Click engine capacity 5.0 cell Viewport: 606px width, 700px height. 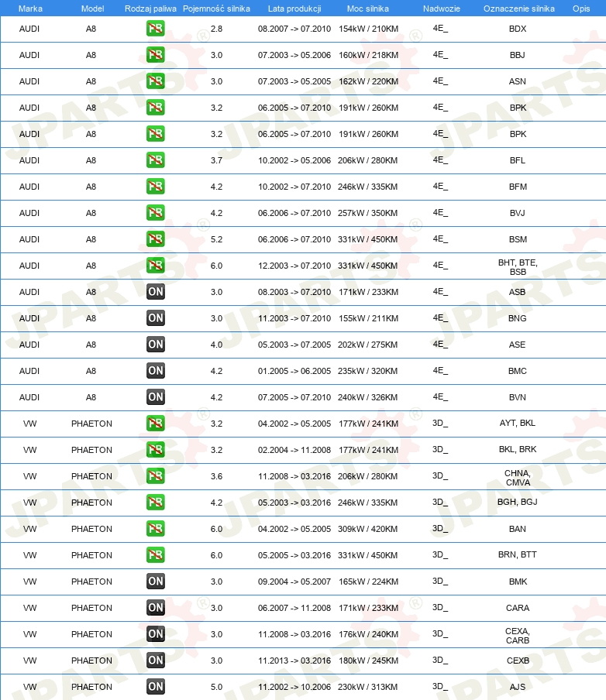(x=217, y=687)
